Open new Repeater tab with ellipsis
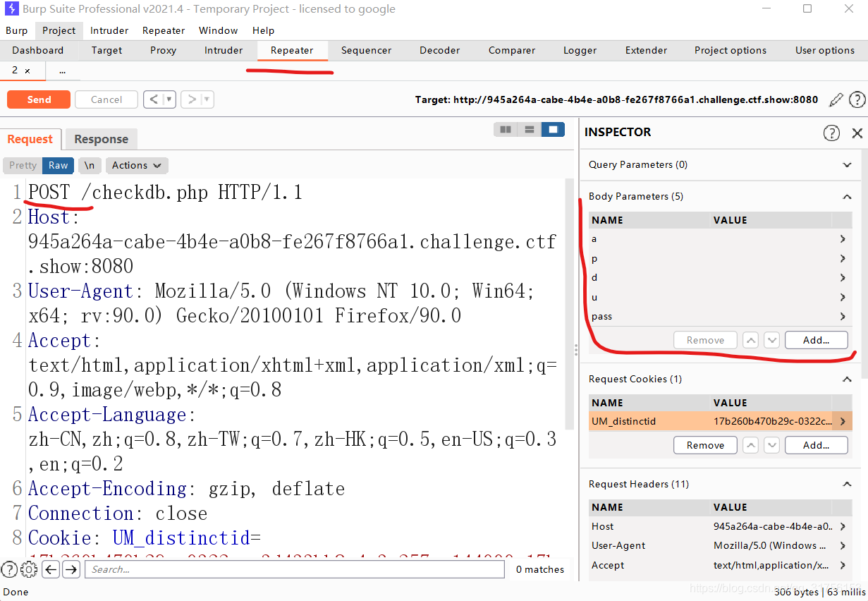868x601 pixels. (x=63, y=71)
